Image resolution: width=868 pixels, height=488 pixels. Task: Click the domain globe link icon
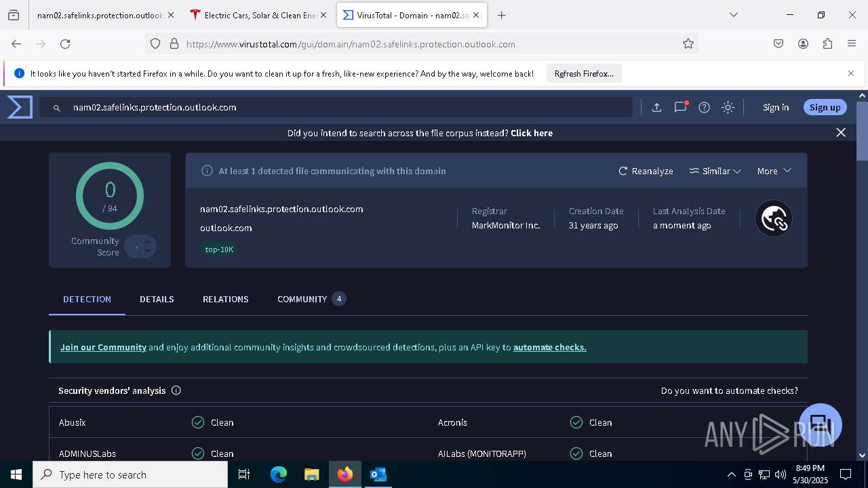(x=774, y=218)
